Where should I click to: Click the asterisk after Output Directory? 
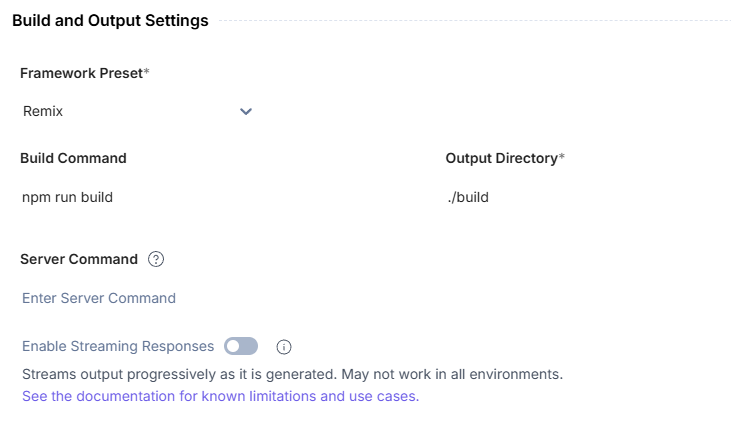(562, 157)
